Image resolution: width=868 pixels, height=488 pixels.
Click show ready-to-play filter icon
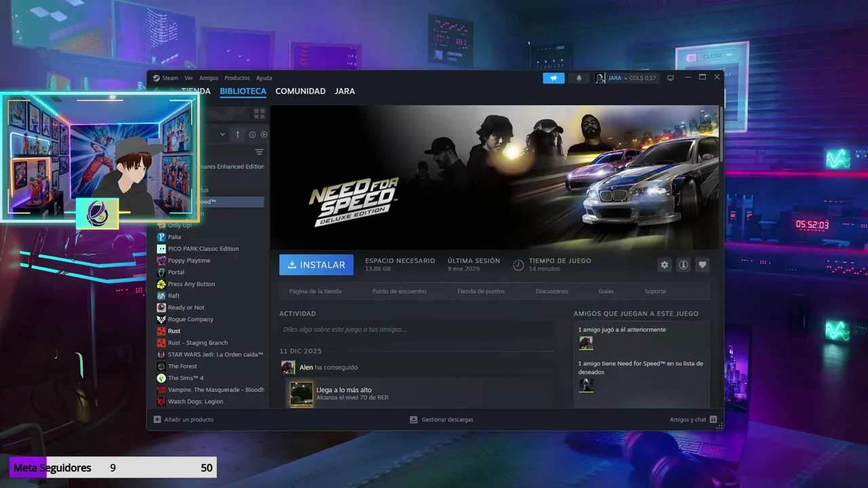[264, 134]
